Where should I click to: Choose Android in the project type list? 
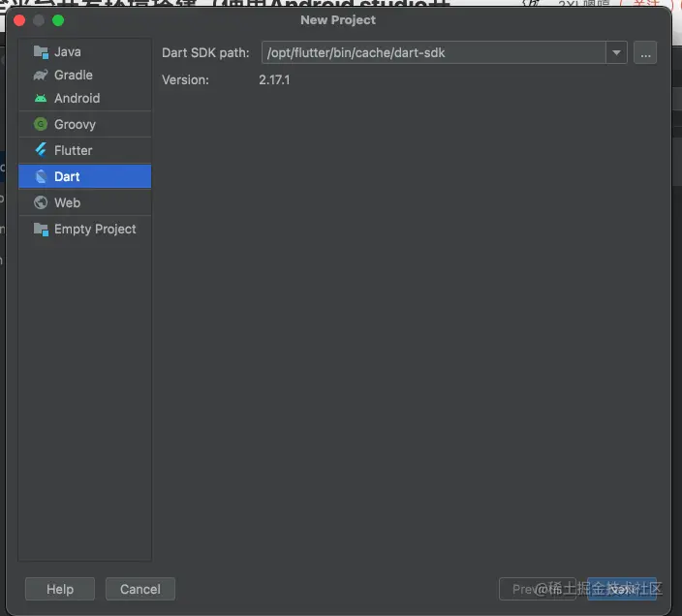pyautogui.click(x=85, y=98)
